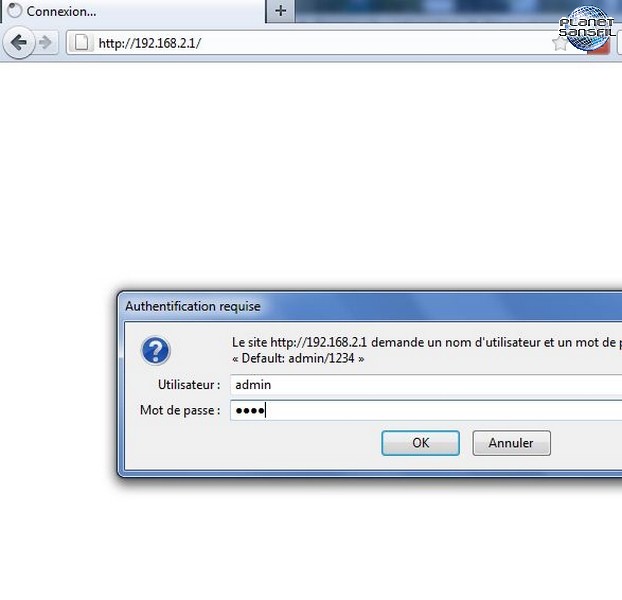Viewport: 622px width, 600px height.
Task: Click the Utilisateur label
Action: click(189, 385)
